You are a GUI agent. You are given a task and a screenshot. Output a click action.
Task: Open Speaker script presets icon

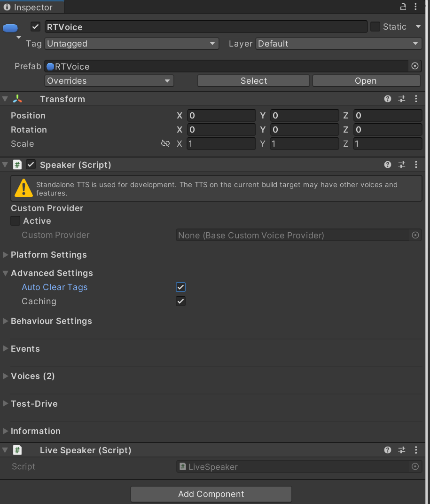[402, 165]
